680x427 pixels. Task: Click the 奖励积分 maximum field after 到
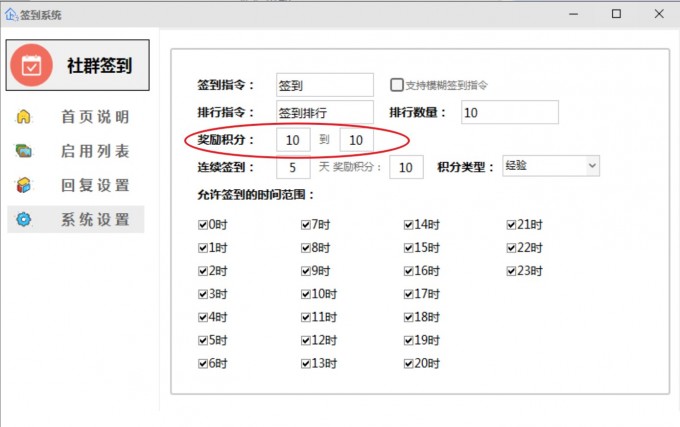pos(356,140)
